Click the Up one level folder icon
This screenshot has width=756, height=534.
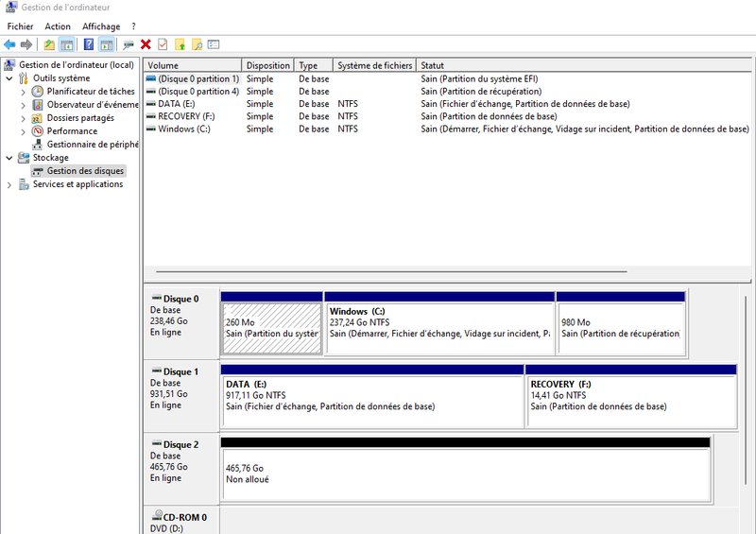(49, 44)
